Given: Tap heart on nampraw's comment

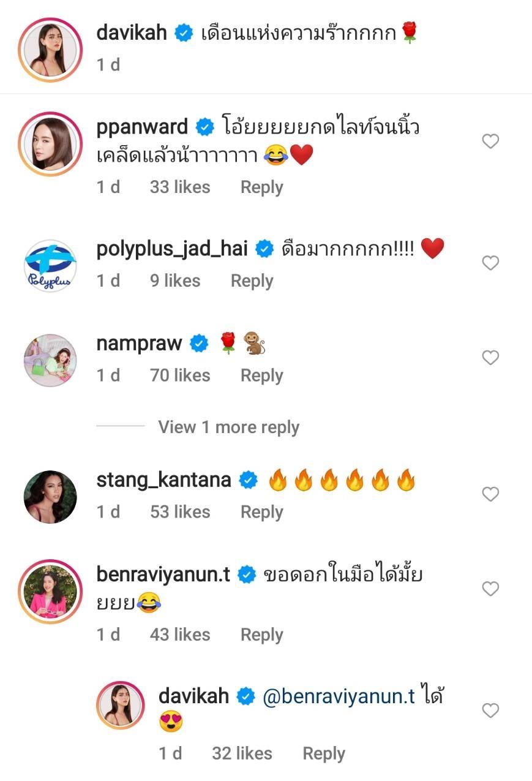Looking at the screenshot, I should tap(490, 358).
